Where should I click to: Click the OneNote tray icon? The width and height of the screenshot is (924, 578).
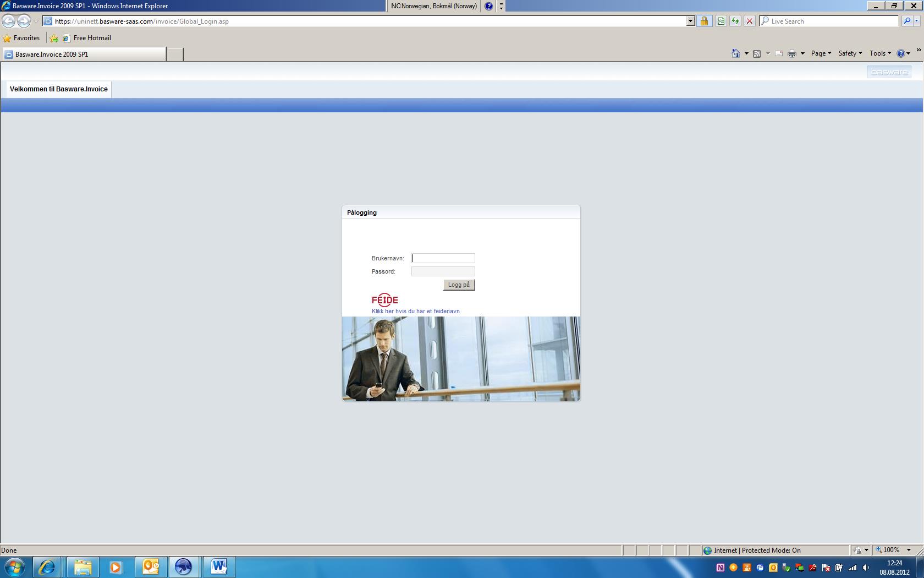pos(721,568)
